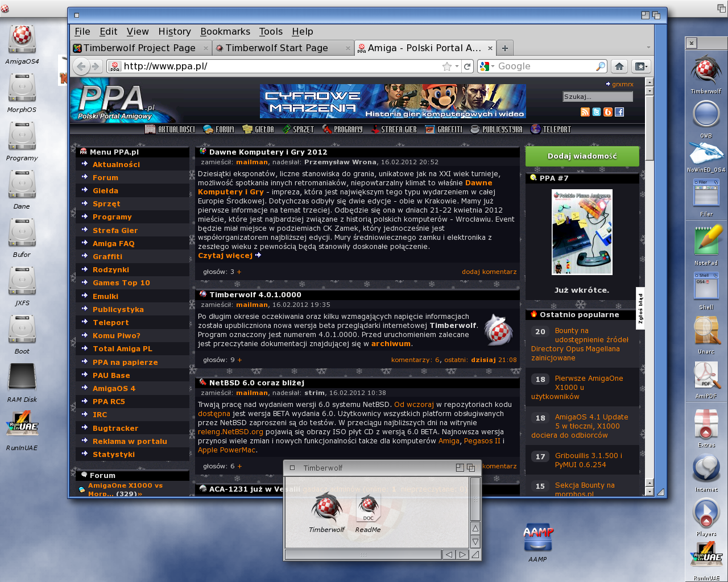The width and height of the screenshot is (728, 582).
Task: Click the Timberwolf drawer horizontal scrollbar
Action: (x=363, y=555)
